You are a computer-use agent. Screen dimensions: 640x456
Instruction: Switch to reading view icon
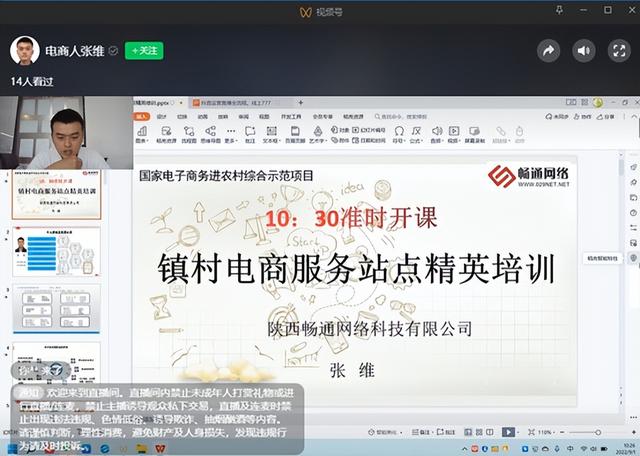point(490,432)
